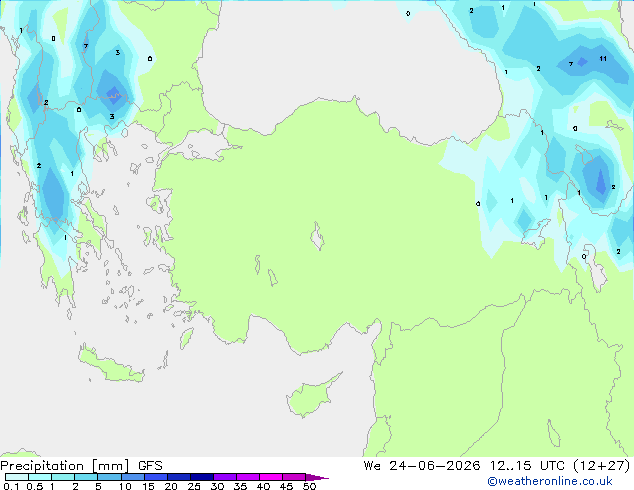
Task: Click the '25' legend scale label
Action: 194,486
